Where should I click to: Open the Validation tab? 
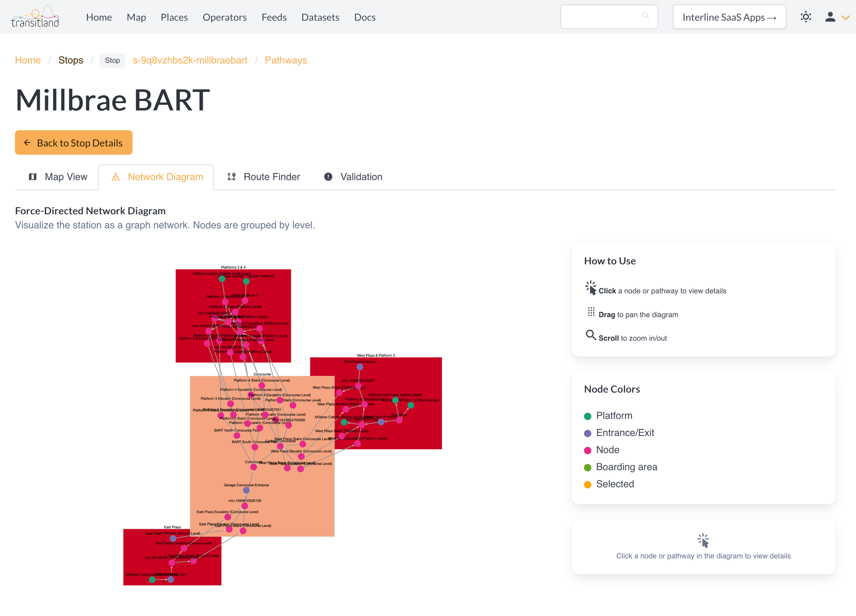click(x=353, y=177)
